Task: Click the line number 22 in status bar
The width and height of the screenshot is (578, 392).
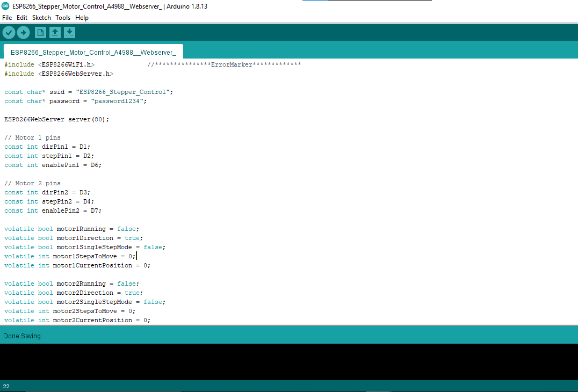Action: tap(6, 387)
